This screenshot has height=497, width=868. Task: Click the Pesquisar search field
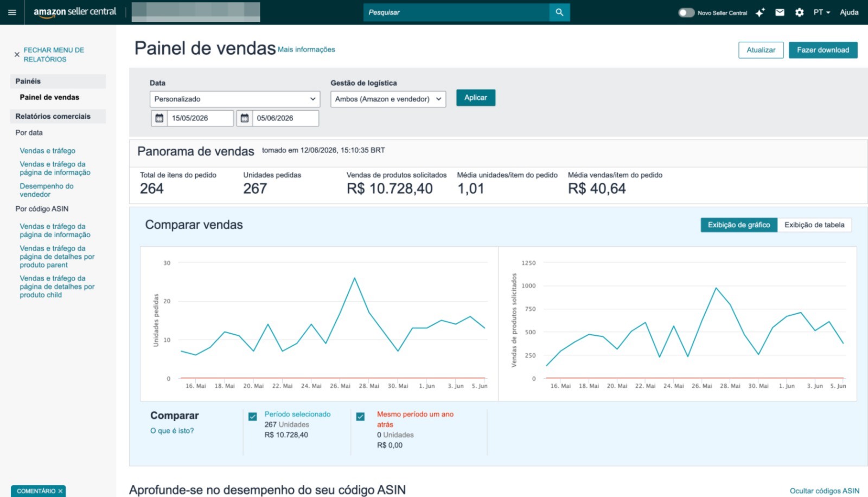coord(456,12)
